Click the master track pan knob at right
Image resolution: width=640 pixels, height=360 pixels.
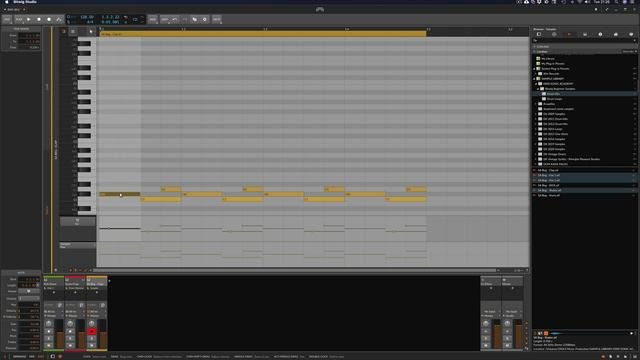(507, 324)
